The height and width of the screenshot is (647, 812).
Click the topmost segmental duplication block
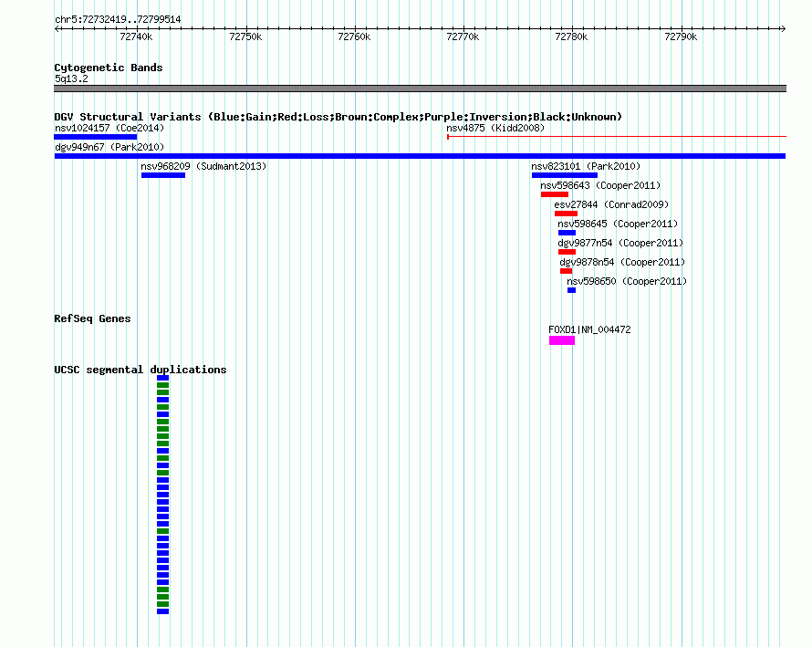click(163, 378)
